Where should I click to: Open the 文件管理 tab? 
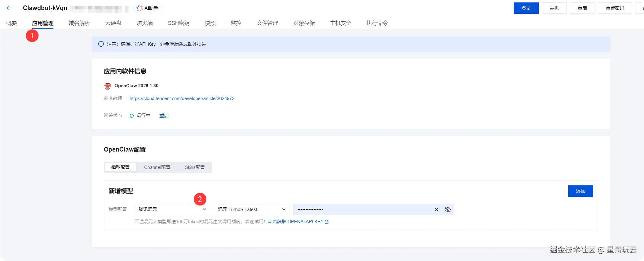coord(267,23)
